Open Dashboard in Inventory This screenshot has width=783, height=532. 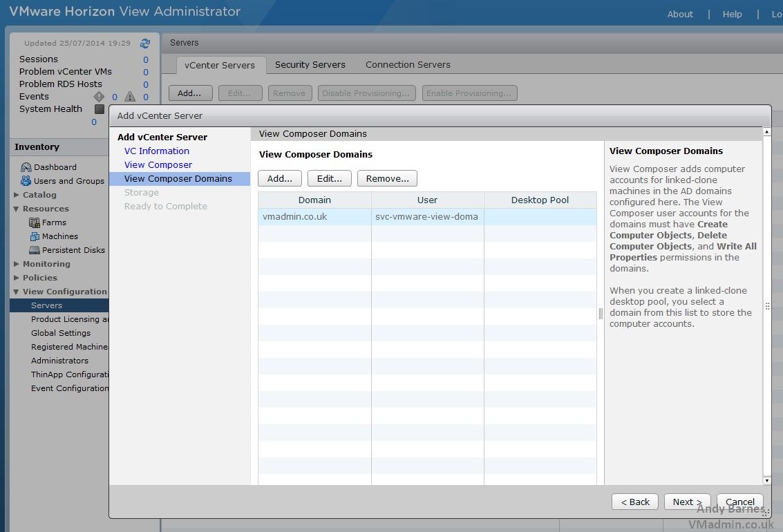[55, 167]
